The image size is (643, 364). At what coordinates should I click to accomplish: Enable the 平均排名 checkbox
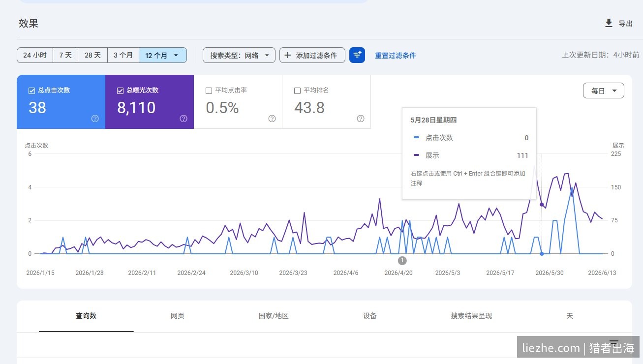click(x=297, y=91)
